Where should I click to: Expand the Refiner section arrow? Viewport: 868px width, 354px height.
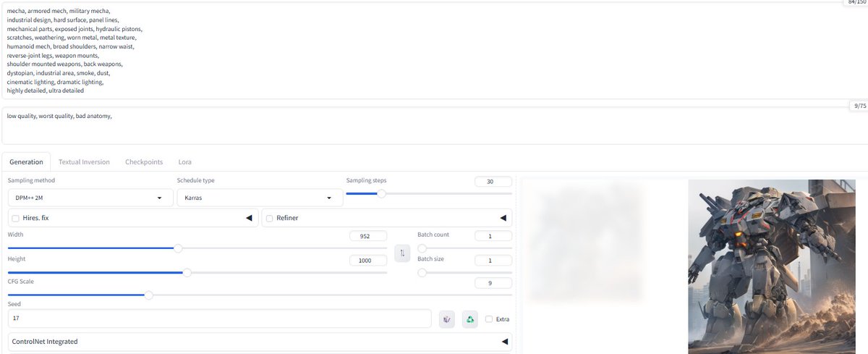[503, 218]
